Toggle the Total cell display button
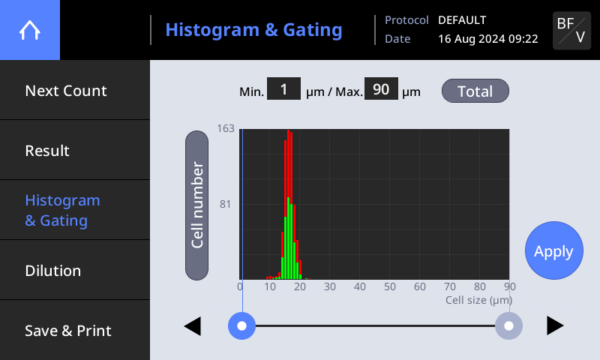 (x=475, y=91)
